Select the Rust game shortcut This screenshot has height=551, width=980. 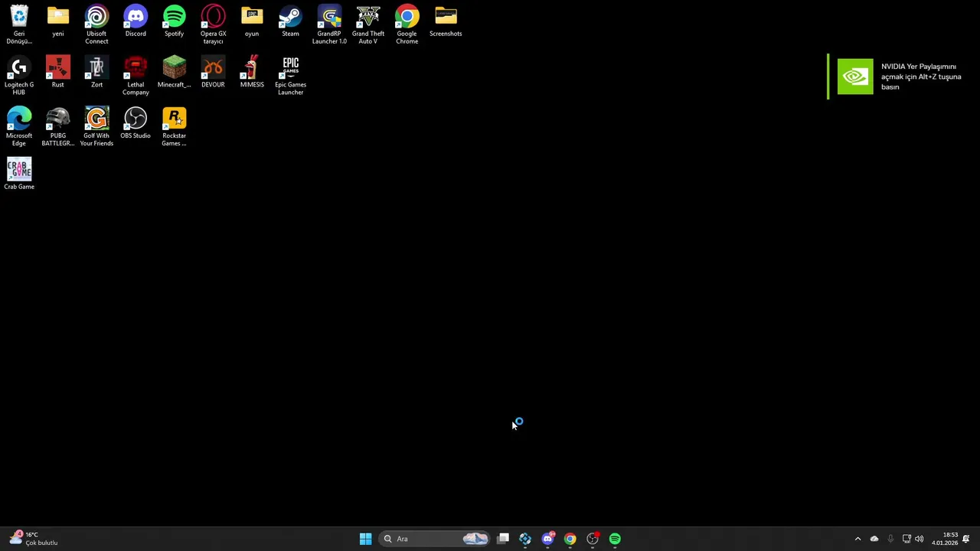tap(58, 72)
